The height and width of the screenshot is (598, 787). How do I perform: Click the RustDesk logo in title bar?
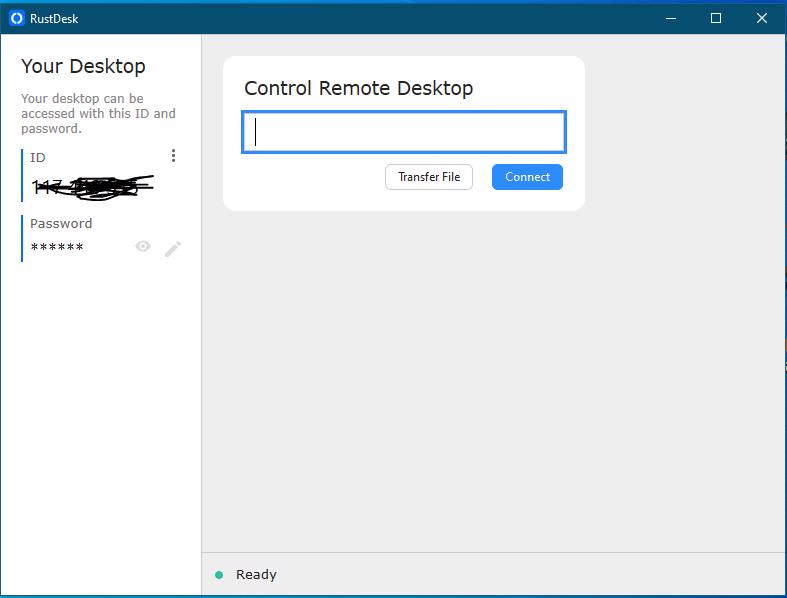(x=17, y=19)
